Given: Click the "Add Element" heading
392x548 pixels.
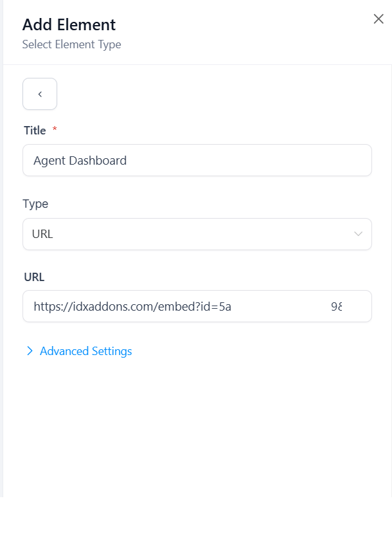Looking at the screenshot, I should [69, 24].
